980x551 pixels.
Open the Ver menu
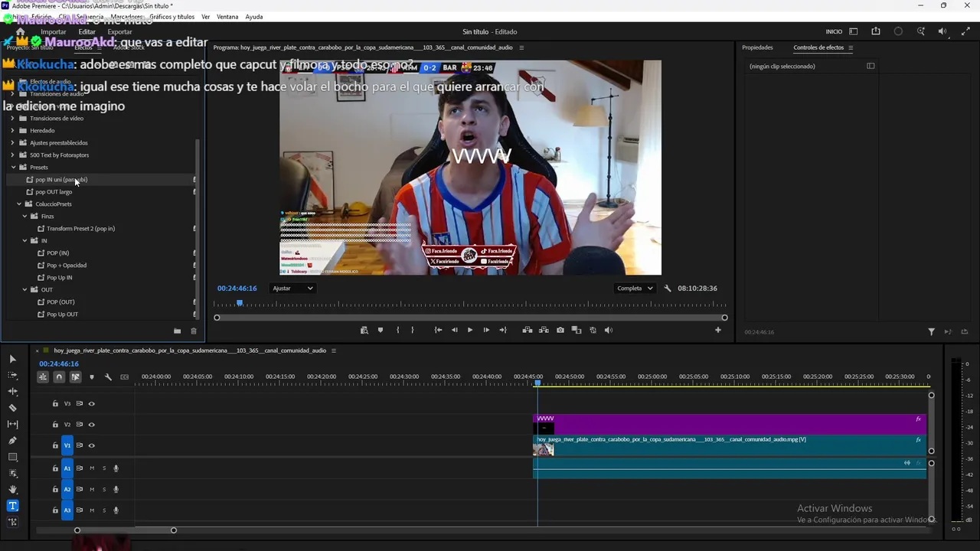[206, 17]
